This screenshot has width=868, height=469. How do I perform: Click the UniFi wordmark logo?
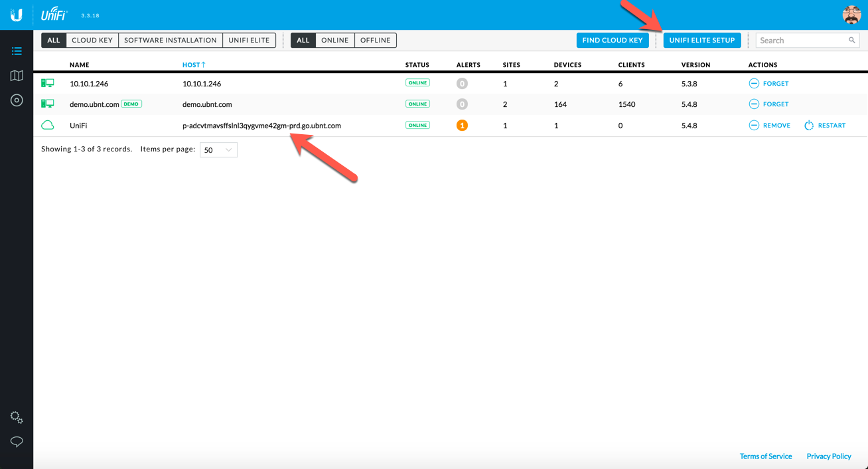pos(54,15)
